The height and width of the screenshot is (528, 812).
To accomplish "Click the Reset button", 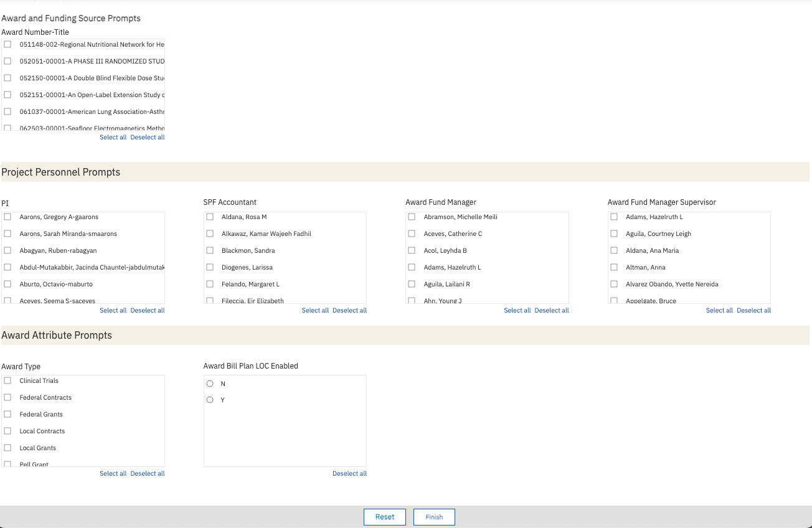I will click(x=385, y=517).
